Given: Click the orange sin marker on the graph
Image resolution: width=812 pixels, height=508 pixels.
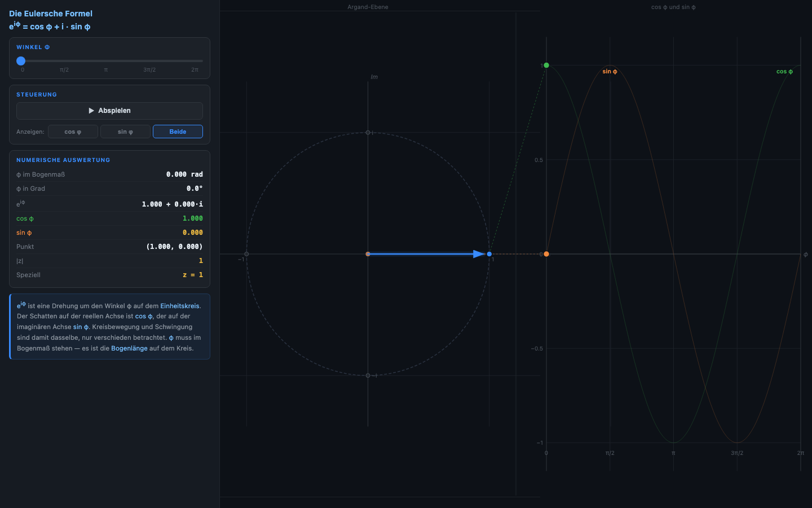Looking at the screenshot, I should 546,254.
